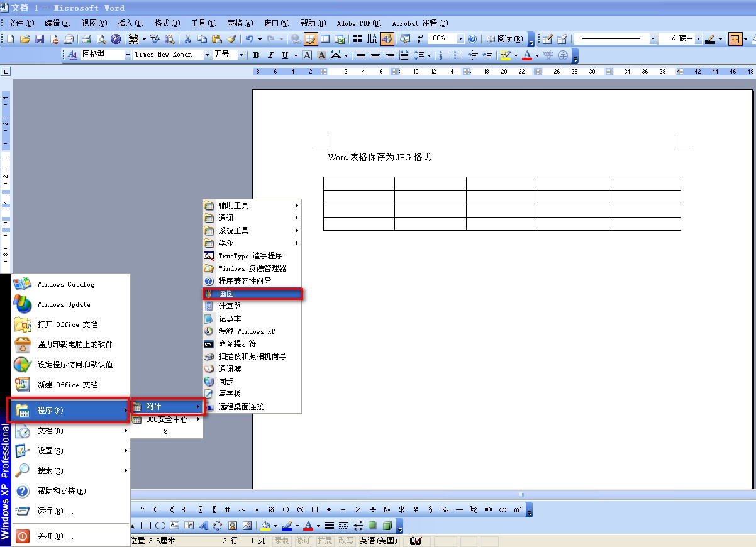Create a new blank document from toolbar

10,39
